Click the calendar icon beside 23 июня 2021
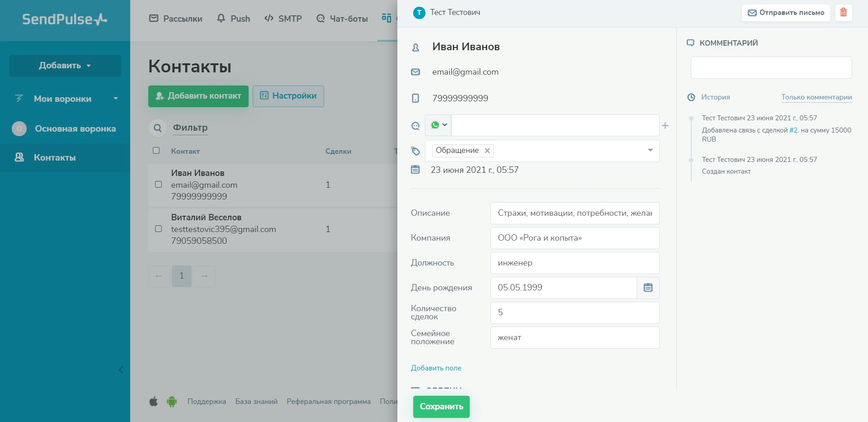 click(415, 170)
